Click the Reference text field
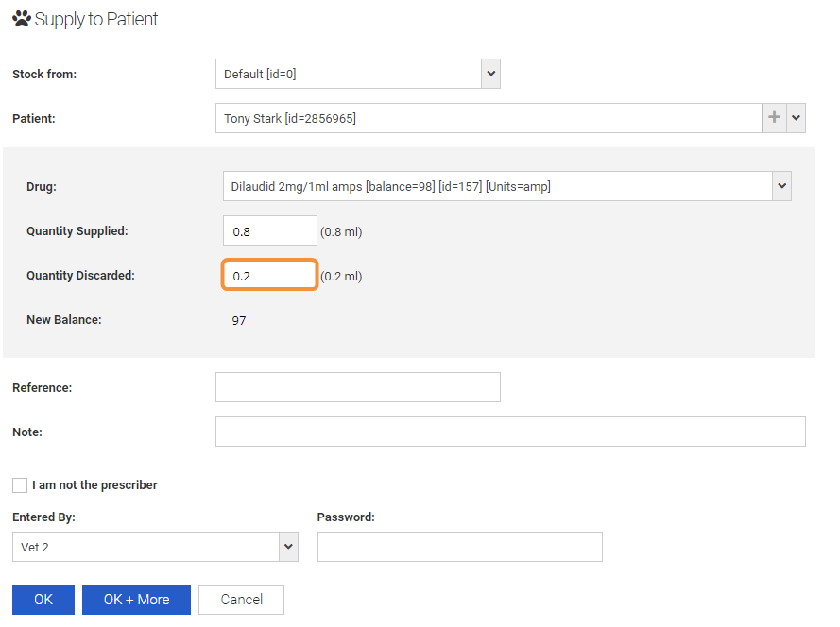Screen dimensions: 840x627 point(357,387)
